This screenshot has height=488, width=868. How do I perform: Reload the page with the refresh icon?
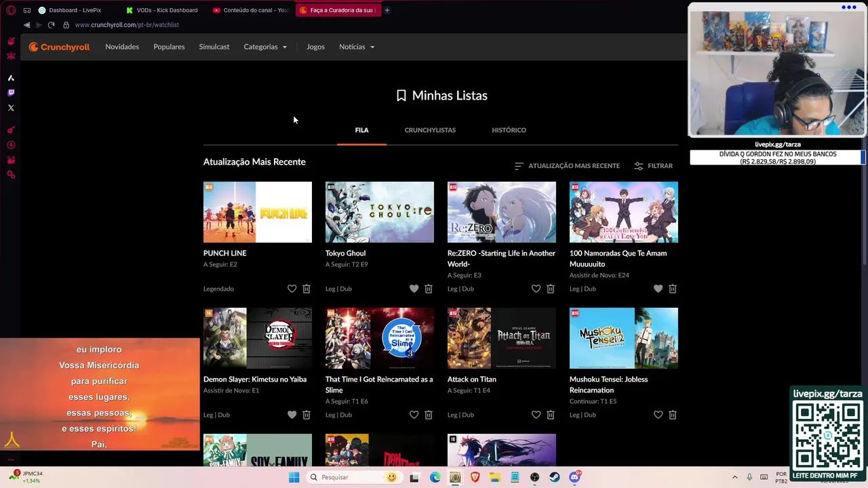[51, 25]
